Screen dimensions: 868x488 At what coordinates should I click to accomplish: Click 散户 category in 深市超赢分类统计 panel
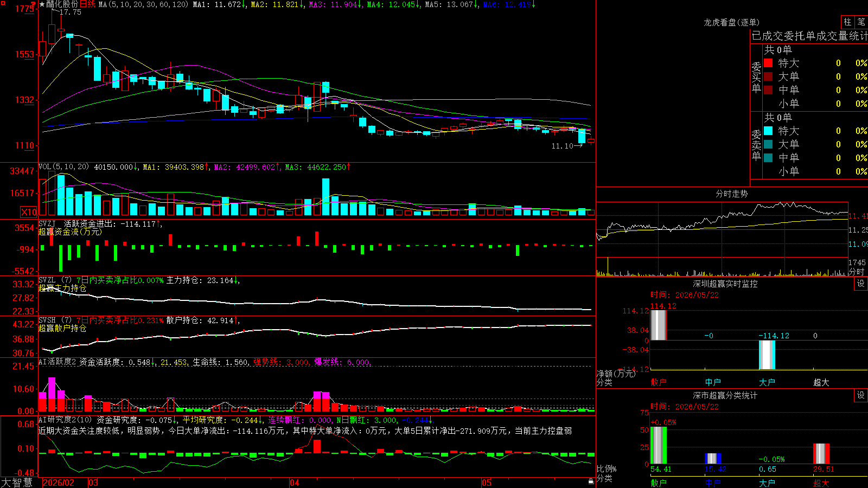click(659, 483)
